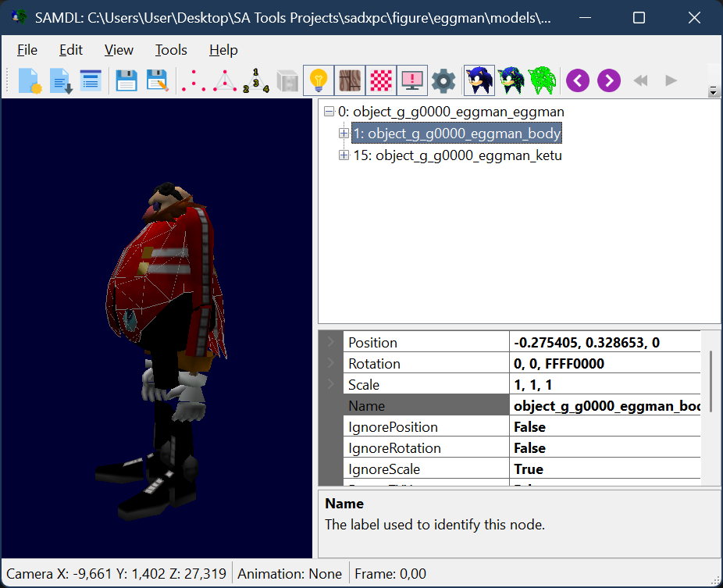Click the purple previous arrow icon

point(578,80)
